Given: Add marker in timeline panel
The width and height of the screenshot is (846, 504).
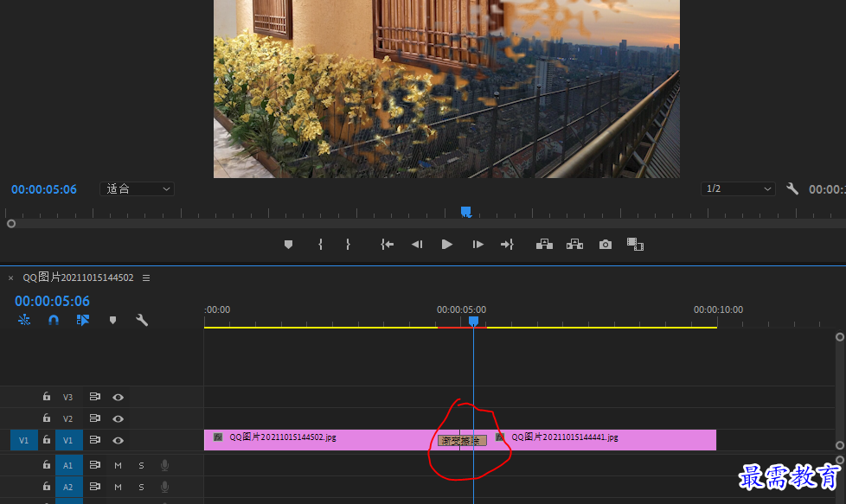Looking at the screenshot, I should coord(112,320).
